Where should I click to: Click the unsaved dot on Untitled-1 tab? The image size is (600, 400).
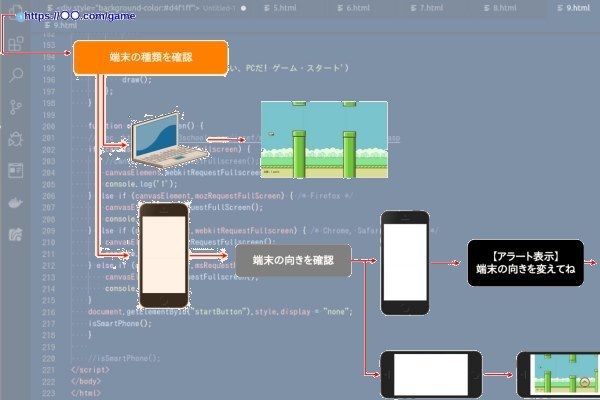click(243, 8)
